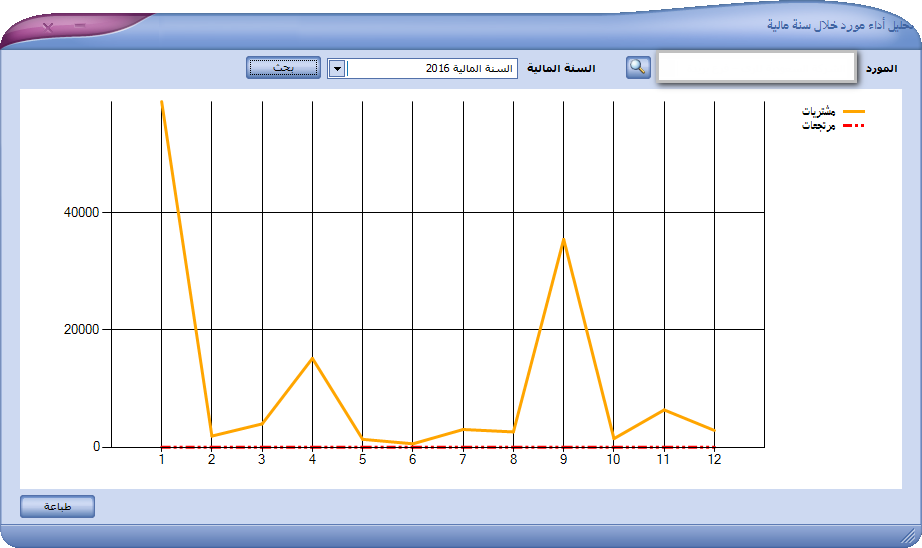Viewport: 922px width, 548px height.
Task: Click month 4 x-axis label
Action: pos(312,460)
